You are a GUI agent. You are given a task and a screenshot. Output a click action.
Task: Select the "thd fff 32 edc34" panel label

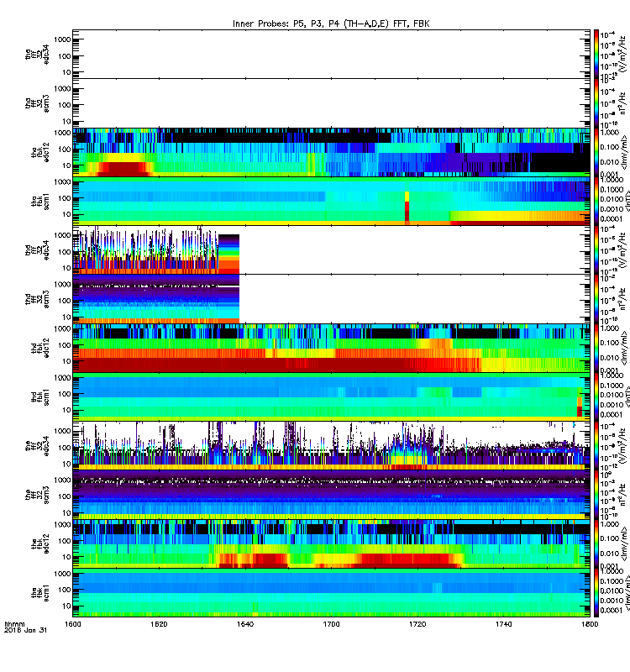click(37, 249)
